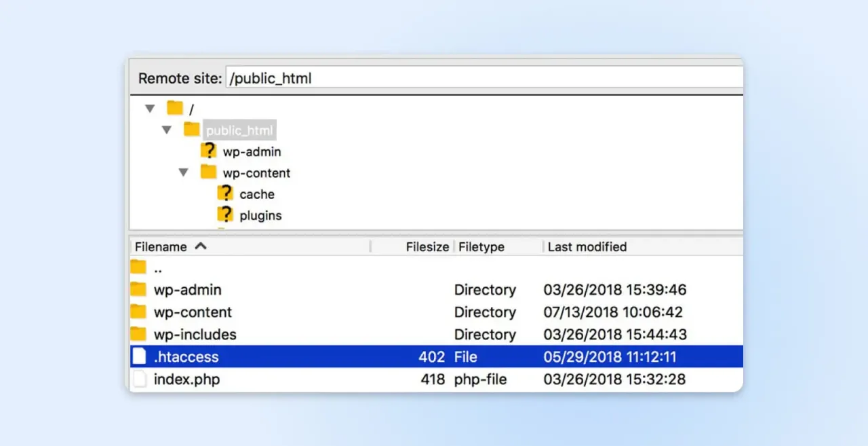Click the Remote site path input field
This screenshot has height=446, width=868.
pos(475,78)
